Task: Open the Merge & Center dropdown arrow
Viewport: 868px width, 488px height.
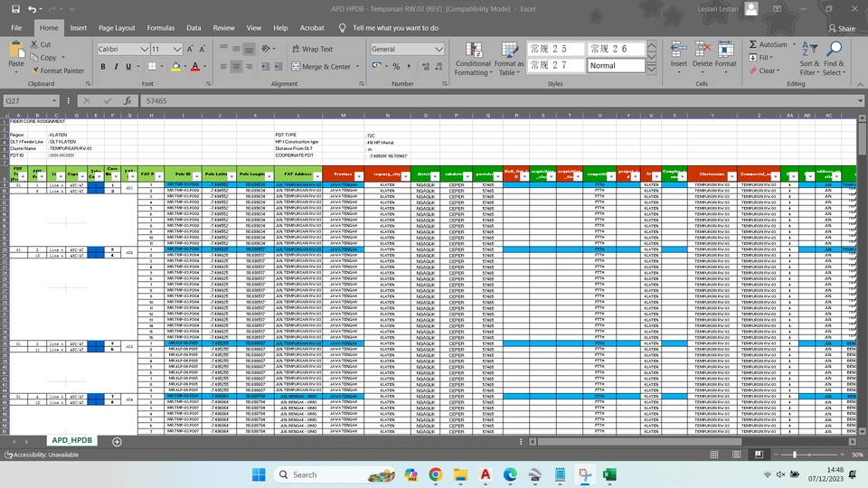Action: click(x=358, y=66)
